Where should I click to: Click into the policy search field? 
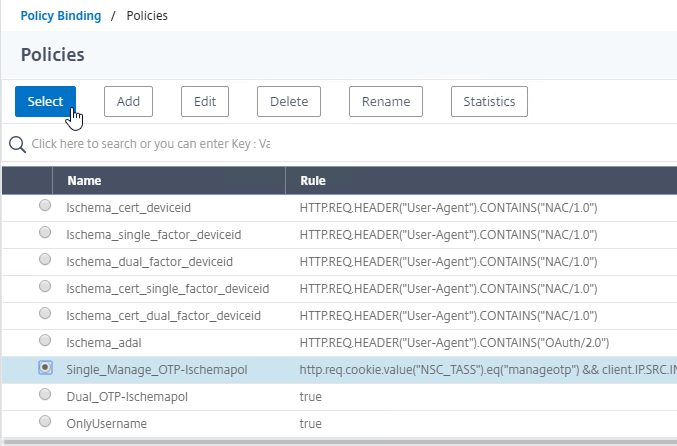tap(150, 144)
